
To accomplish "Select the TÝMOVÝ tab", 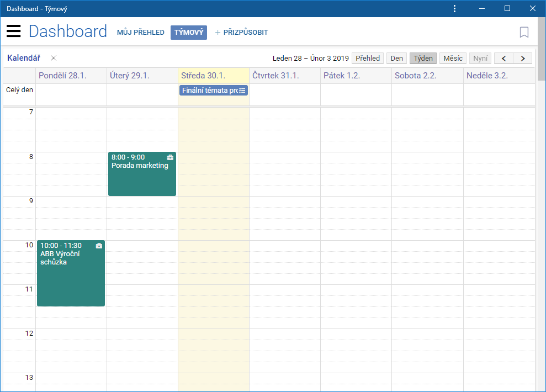I will pos(189,33).
